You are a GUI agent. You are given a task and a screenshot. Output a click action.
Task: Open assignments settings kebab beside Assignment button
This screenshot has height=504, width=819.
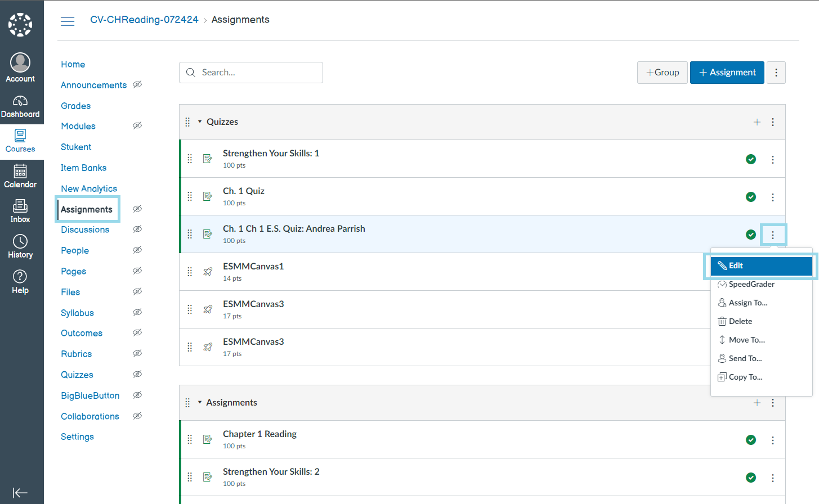point(776,73)
